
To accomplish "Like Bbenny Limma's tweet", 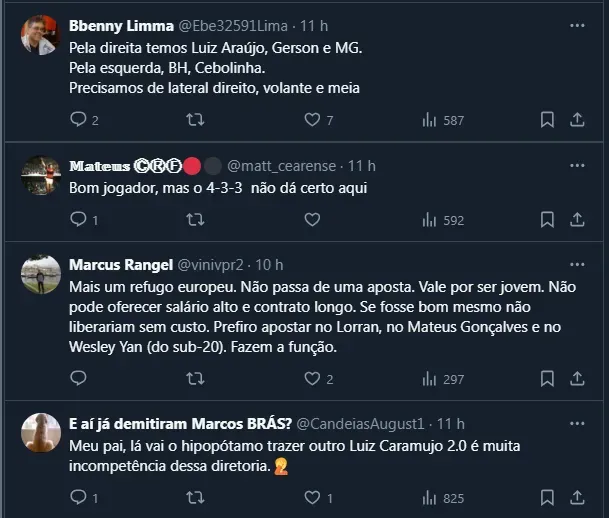I will pos(311,120).
